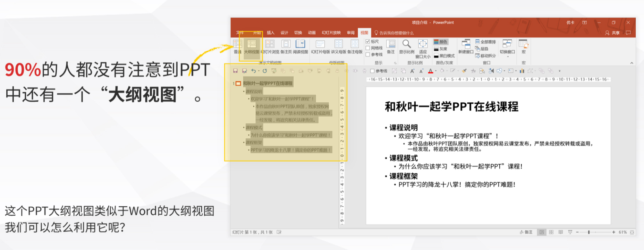
Task: Open the File (文件) tab
Action: [240, 33]
